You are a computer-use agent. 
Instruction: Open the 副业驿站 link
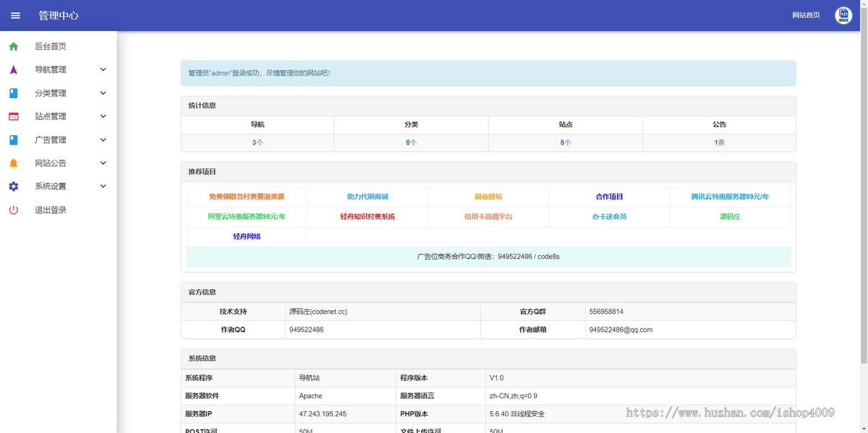point(488,197)
